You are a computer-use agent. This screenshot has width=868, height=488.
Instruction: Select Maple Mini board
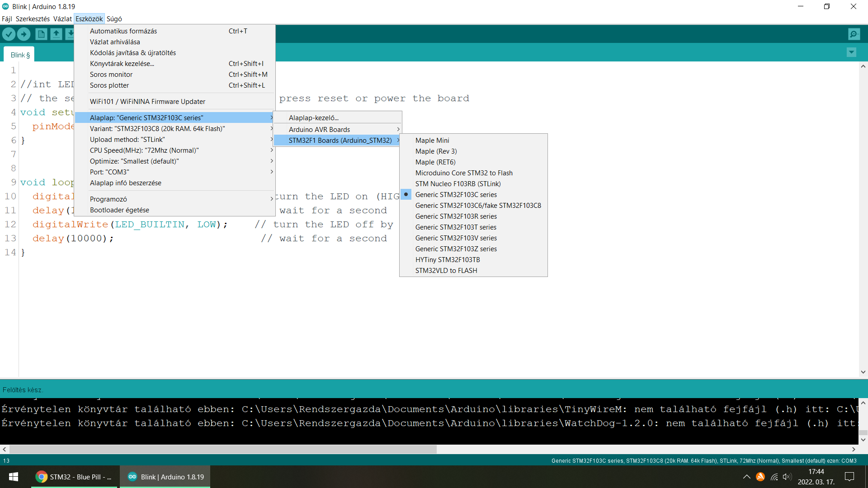pos(473,141)
